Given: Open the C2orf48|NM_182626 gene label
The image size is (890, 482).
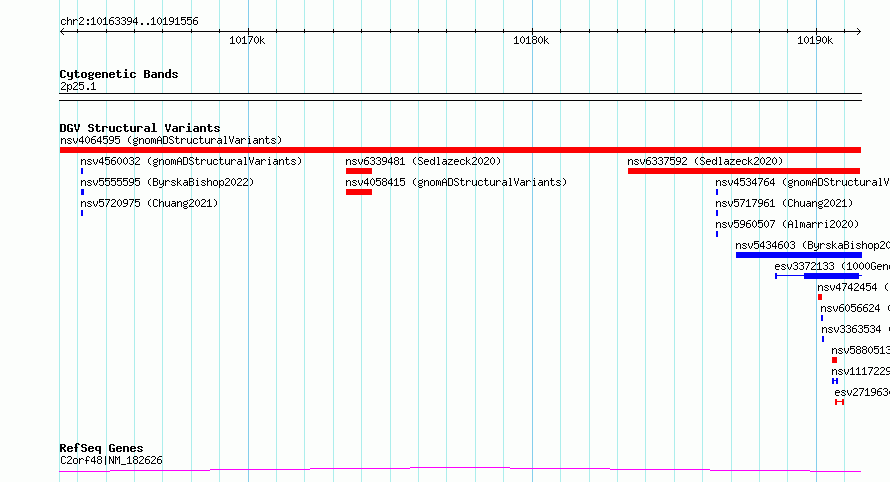Looking at the screenshot, I should click(x=111, y=460).
